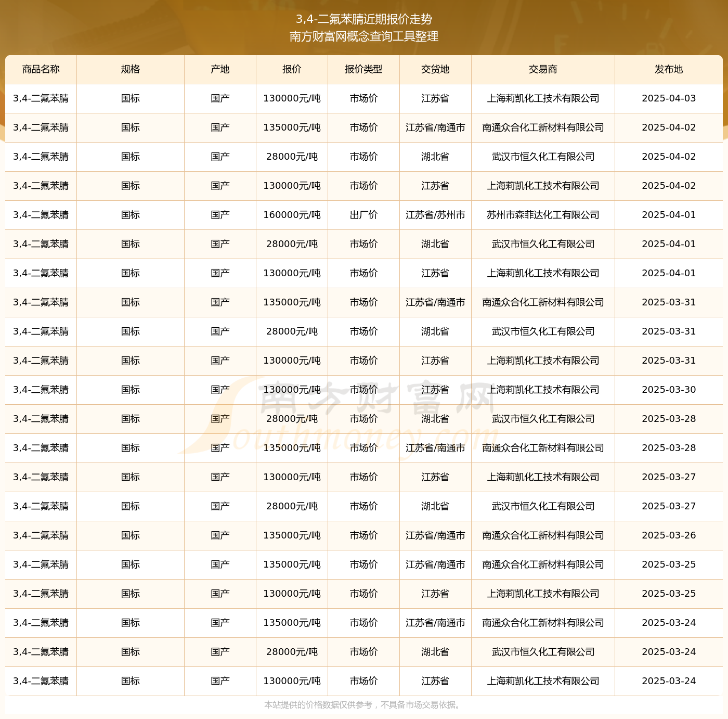Click '135000元/吨' in the 2025-03-26 row
The image size is (728, 719).
292,535
